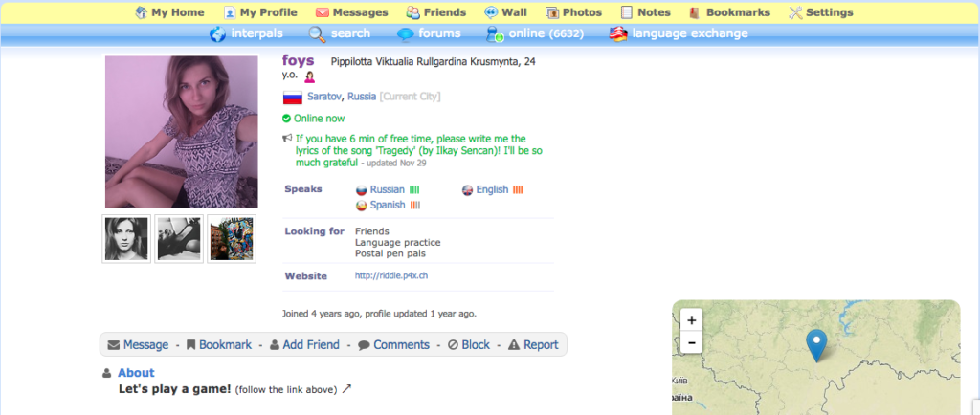
Task: Visit the riddle.p4x.ch website link
Action: (391, 275)
